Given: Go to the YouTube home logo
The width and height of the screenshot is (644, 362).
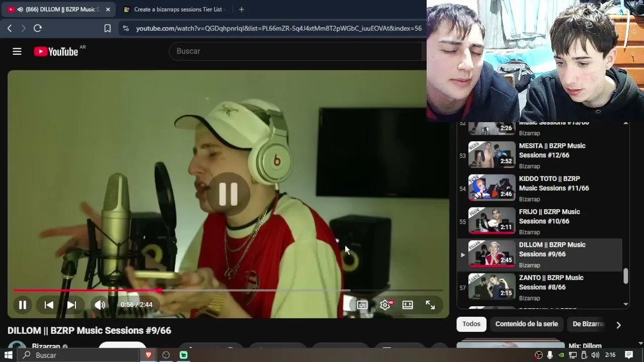Looking at the screenshot, I should pyautogui.click(x=56, y=51).
